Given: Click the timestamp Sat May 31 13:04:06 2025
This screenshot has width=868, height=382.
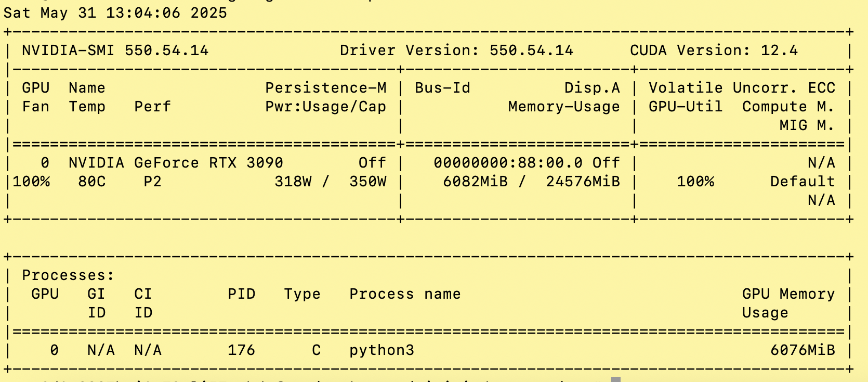Looking at the screenshot, I should pos(115,13).
